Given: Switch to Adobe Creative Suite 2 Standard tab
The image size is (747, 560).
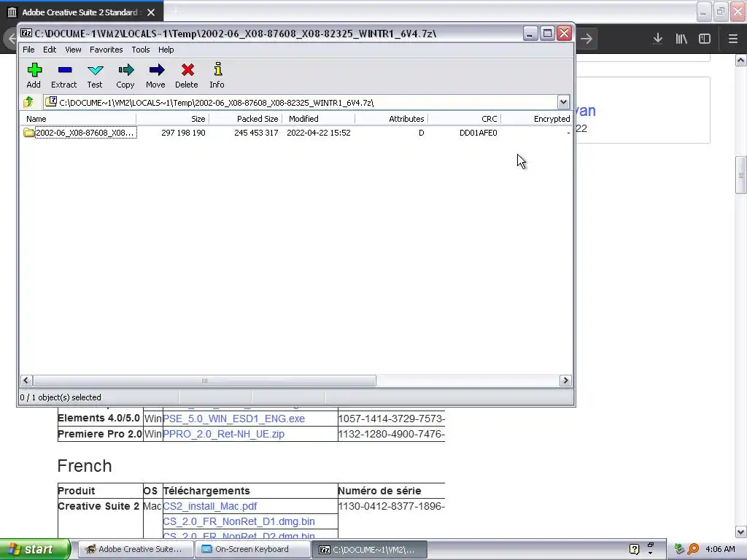Looking at the screenshot, I should tap(81, 12).
